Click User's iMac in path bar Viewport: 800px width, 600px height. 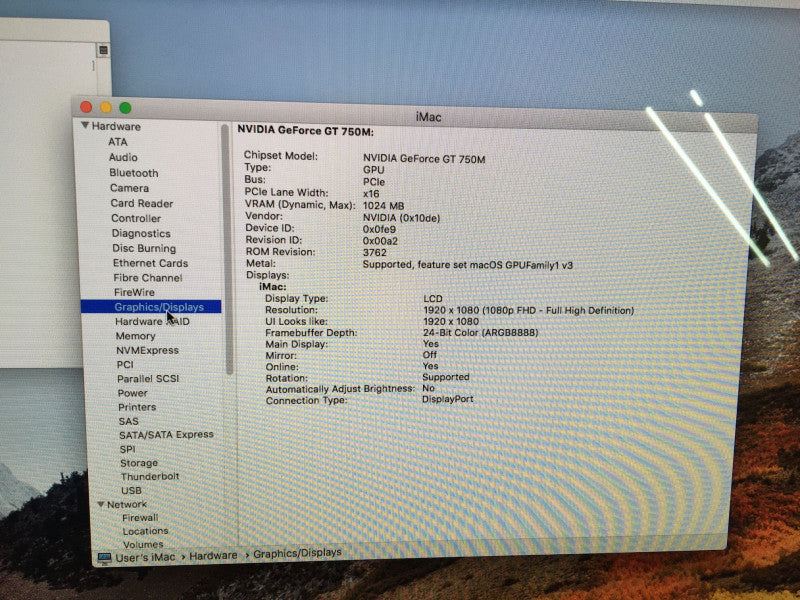pyautogui.click(x=145, y=558)
